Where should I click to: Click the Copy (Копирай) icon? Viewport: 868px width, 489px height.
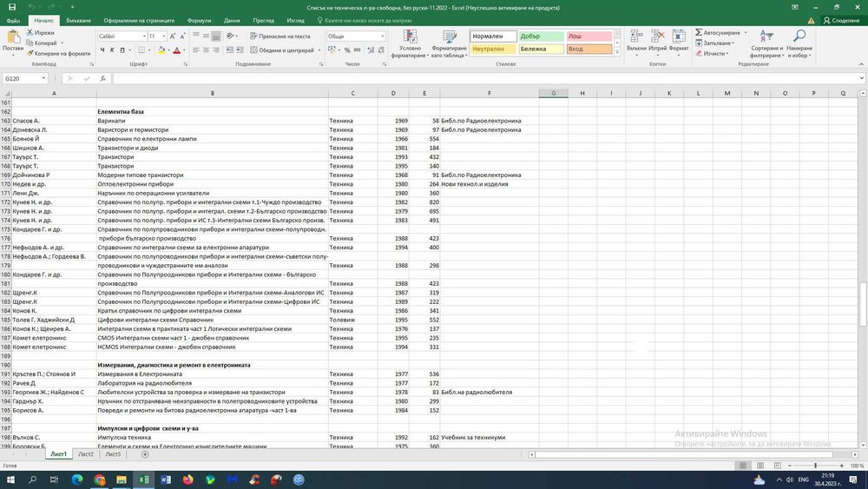(30, 43)
